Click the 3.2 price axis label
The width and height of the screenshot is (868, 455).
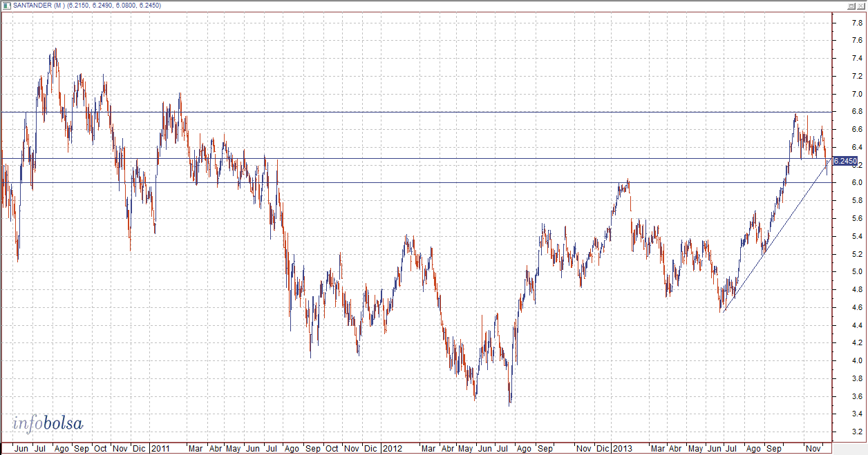point(856,432)
